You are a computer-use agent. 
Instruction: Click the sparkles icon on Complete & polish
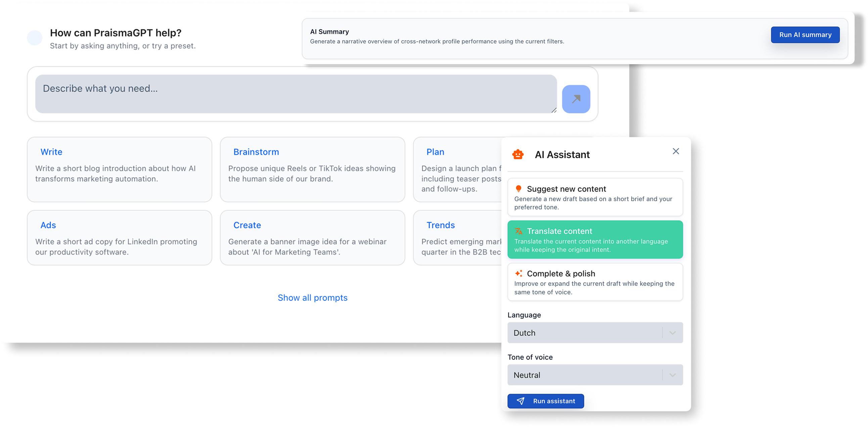[518, 273]
